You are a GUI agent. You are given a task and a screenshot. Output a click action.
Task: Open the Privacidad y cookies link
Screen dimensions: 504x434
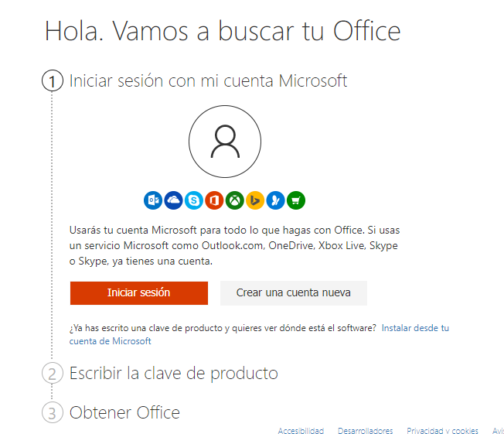tap(442, 430)
